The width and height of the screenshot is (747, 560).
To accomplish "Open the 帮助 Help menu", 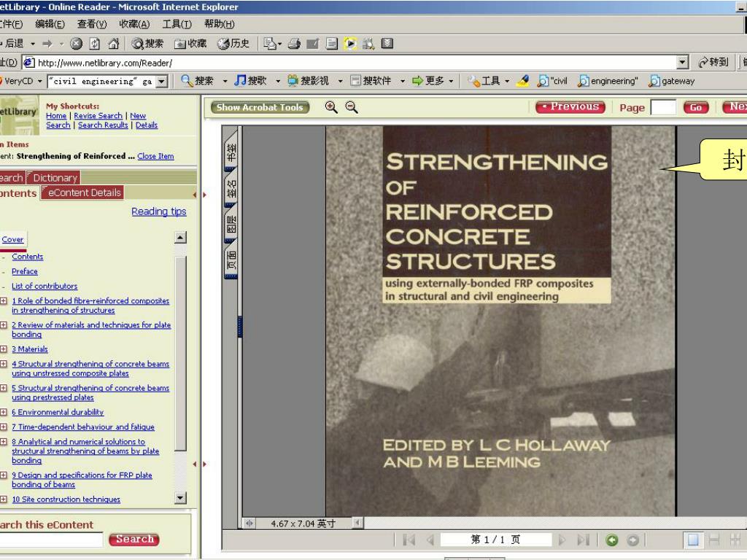I will pyautogui.click(x=219, y=24).
